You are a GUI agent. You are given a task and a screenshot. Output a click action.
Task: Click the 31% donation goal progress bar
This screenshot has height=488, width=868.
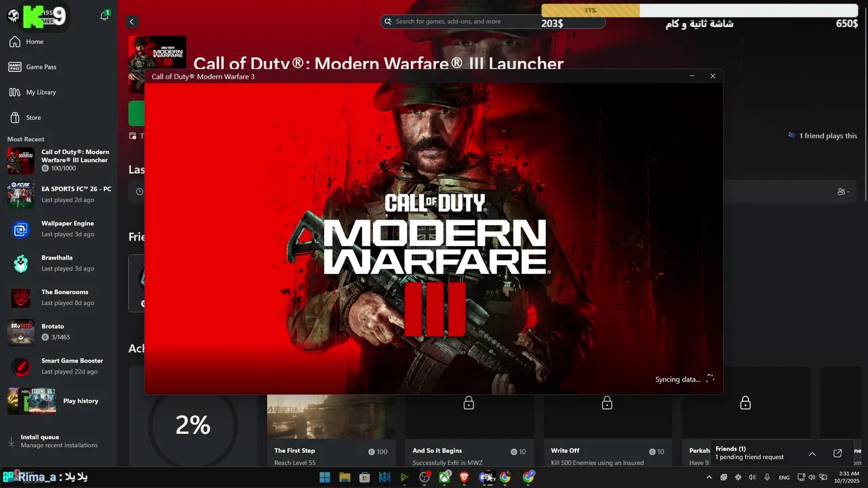click(x=700, y=11)
